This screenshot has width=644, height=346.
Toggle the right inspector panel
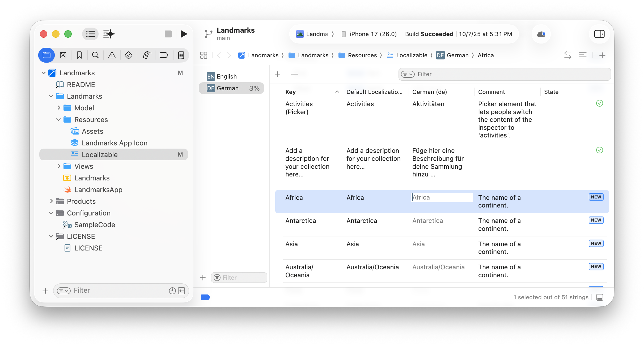click(x=599, y=34)
